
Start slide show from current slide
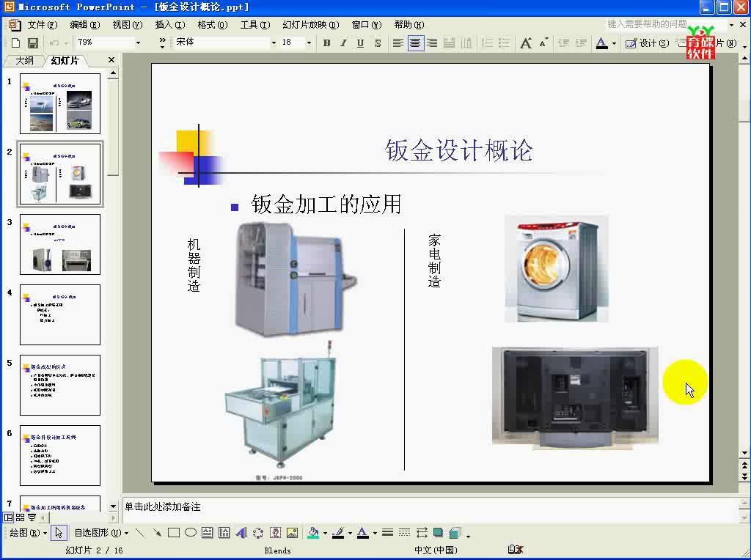pyautogui.click(x=32, y=517)
